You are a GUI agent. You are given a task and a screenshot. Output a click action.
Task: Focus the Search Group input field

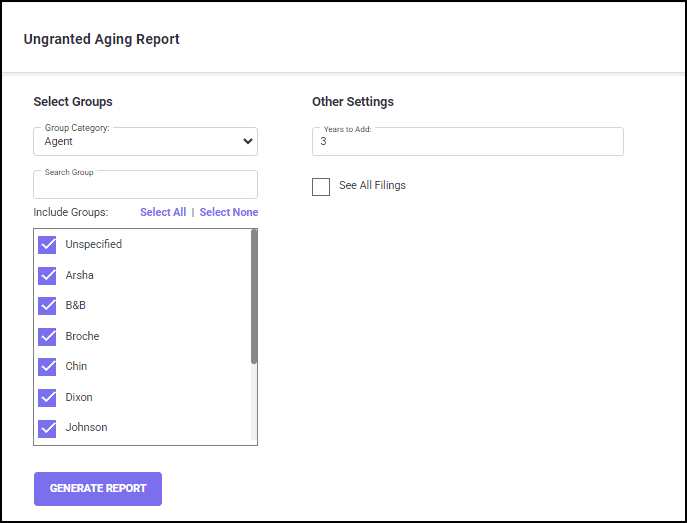click(145, 186)
